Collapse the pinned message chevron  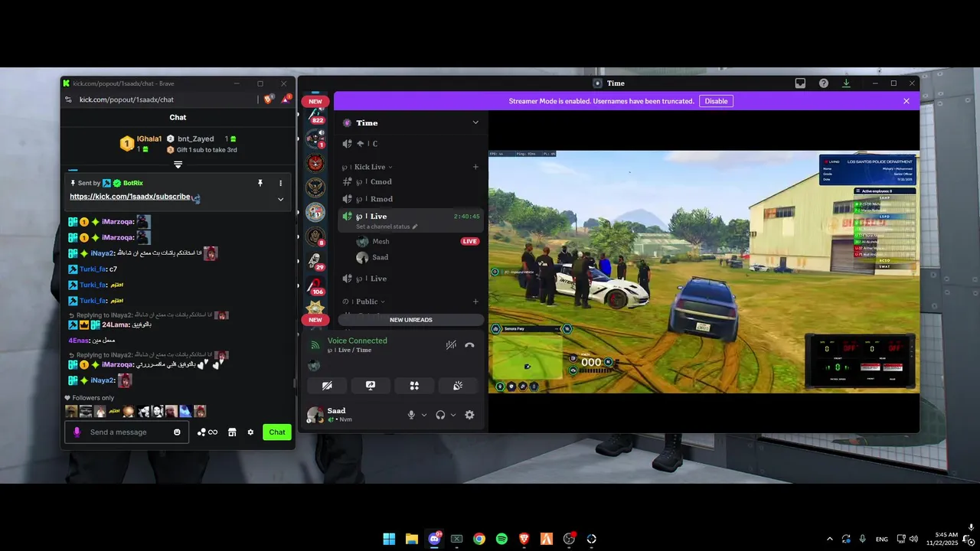(280, 199)
